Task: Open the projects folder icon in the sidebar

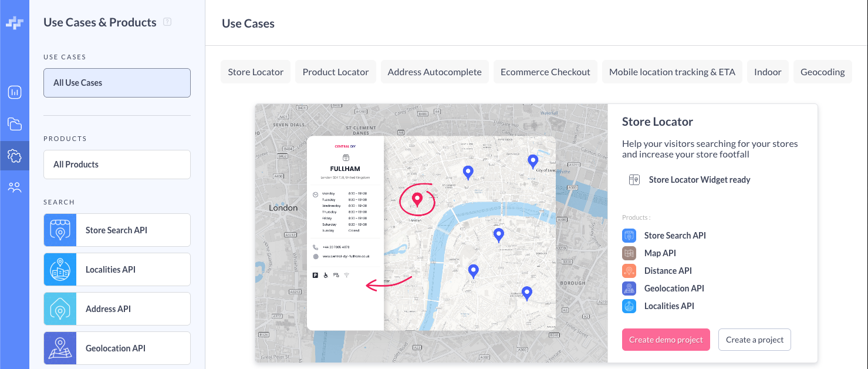Action: pos(15,124)
